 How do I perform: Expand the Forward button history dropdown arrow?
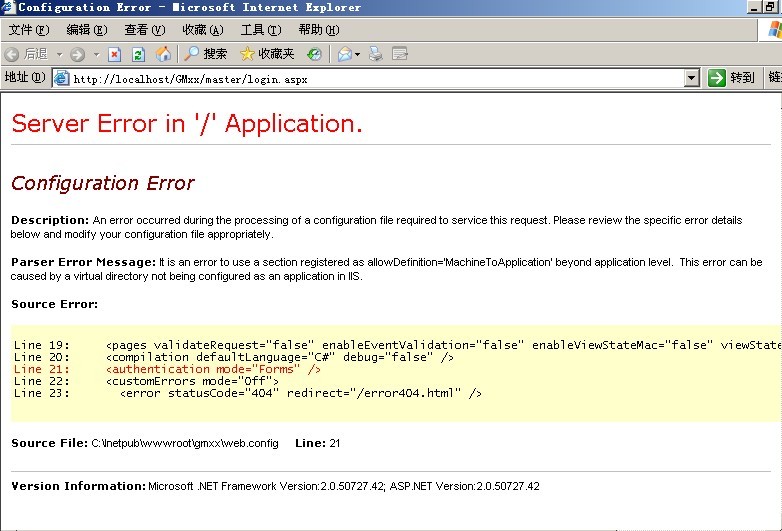[96, 54]
